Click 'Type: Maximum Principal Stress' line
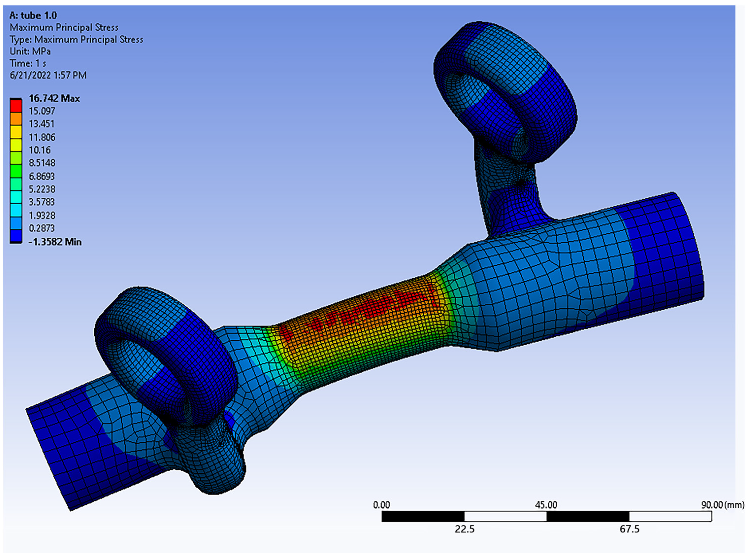Screen dimensions: 752x560 76,39
